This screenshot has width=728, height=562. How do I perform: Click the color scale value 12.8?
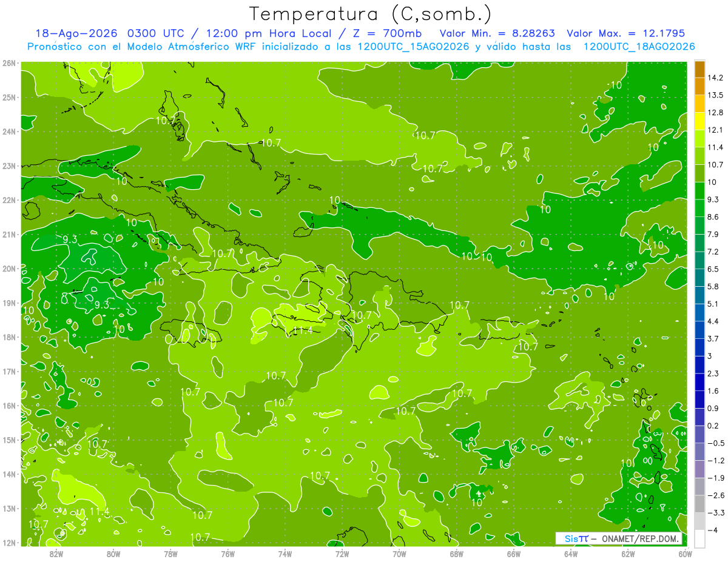tap(715, 113)
